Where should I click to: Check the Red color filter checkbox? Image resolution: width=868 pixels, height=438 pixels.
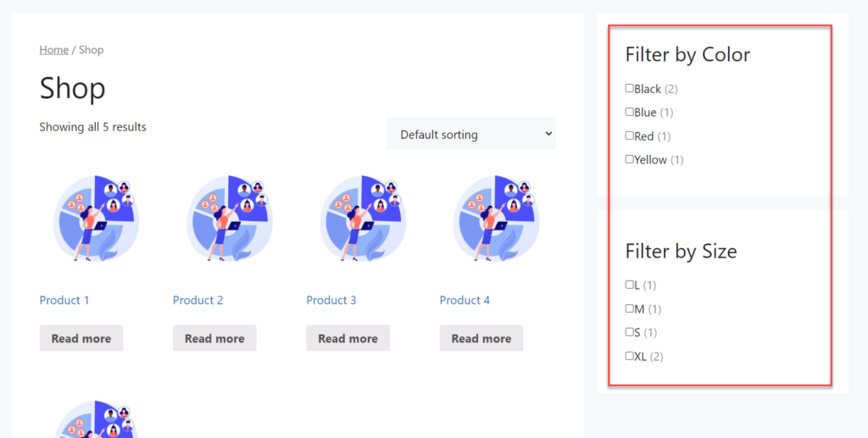pos(630,136)
